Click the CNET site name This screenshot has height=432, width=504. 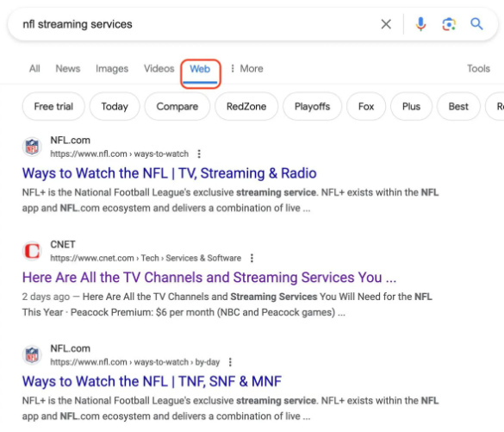tap(63, 245)
